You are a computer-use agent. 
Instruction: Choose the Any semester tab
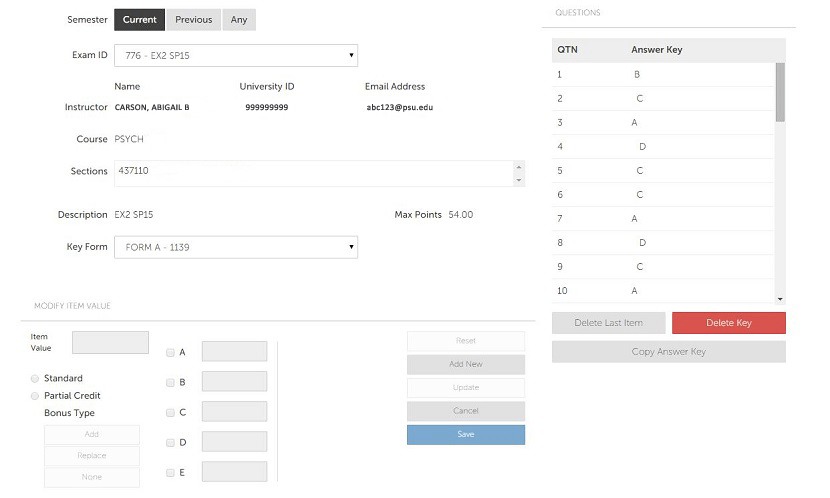coord(239,20)
